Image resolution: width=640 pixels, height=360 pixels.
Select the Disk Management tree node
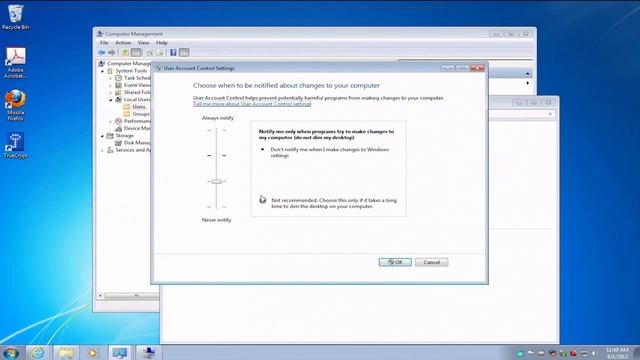click(x=133, y=143)
